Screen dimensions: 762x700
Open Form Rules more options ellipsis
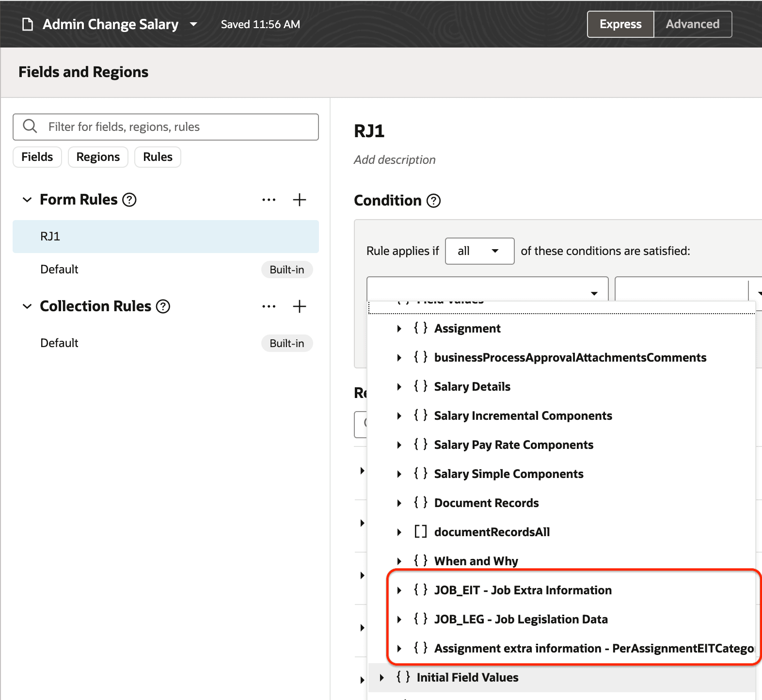[x=269, y=200]
